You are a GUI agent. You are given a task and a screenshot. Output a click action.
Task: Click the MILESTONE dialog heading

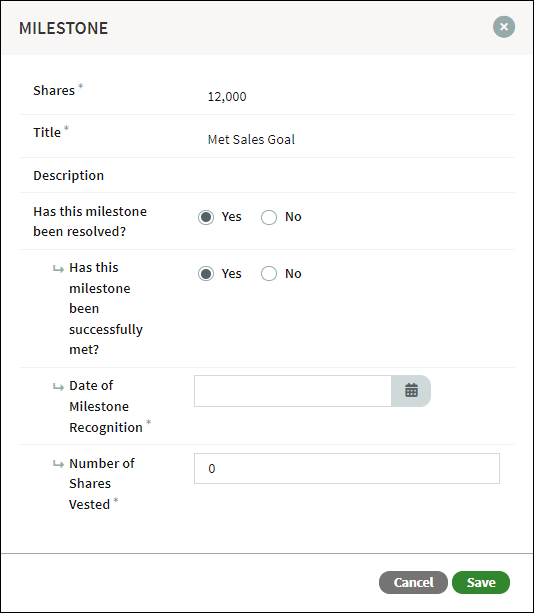(63, 28)
